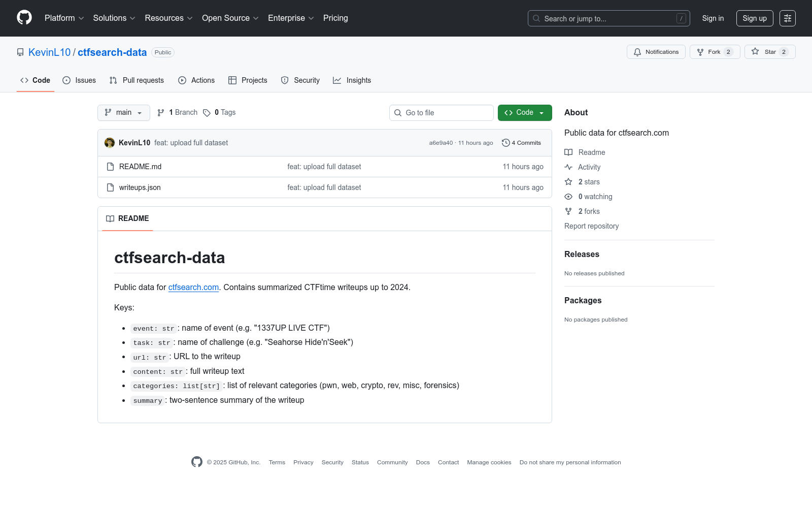Click the GitHub logo in header
Image resolution: width=812 pixels, height=508 pixels.
click(24, 18)
